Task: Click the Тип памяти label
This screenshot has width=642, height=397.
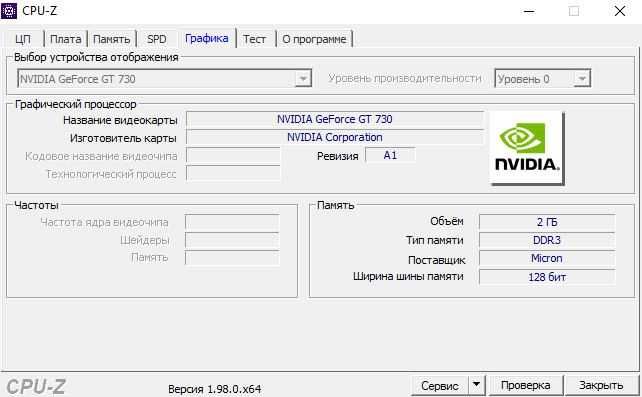Action: tap(435, 240)
